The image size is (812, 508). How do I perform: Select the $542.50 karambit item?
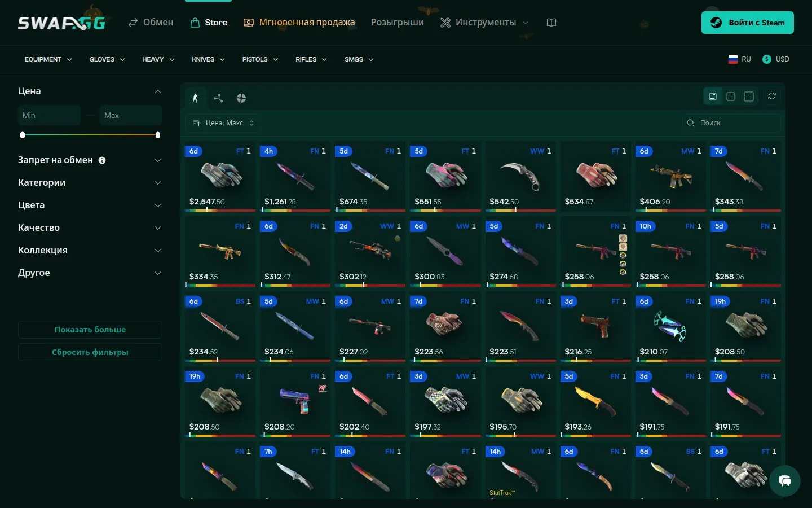coord(520,177)
